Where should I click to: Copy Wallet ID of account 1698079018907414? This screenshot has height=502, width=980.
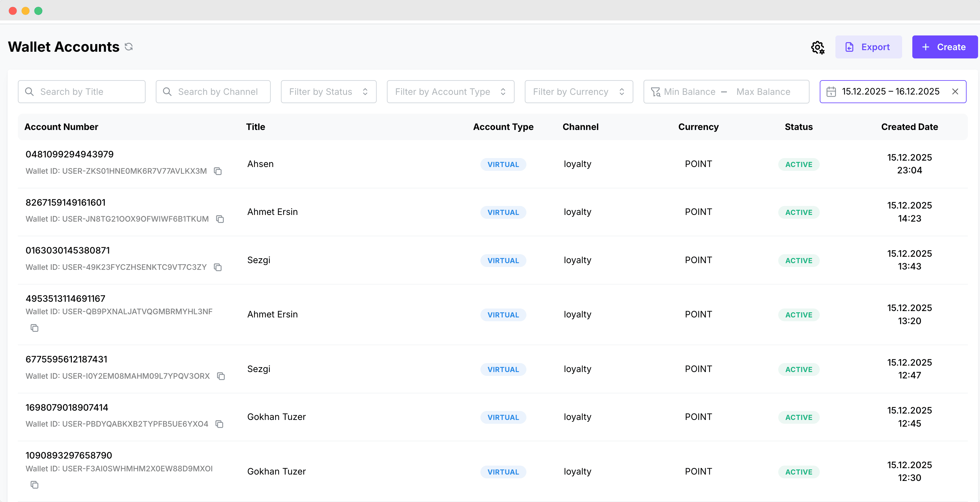click(x=220, y=424)
